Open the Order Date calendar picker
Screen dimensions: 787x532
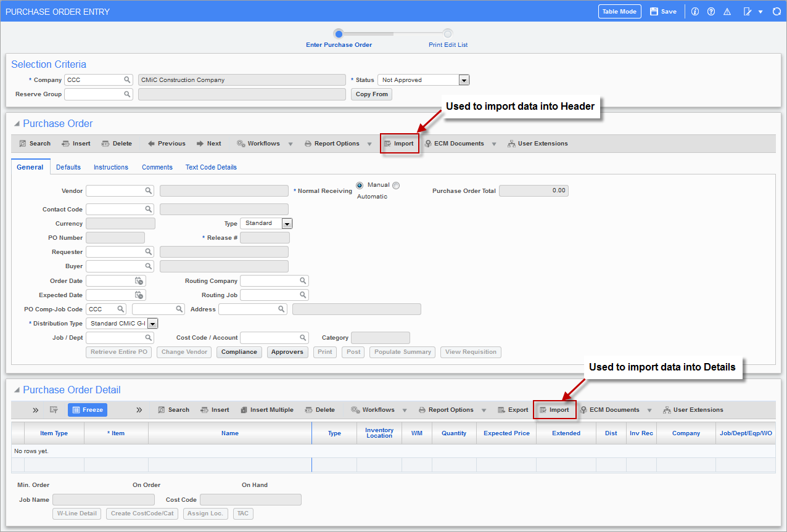141,280
